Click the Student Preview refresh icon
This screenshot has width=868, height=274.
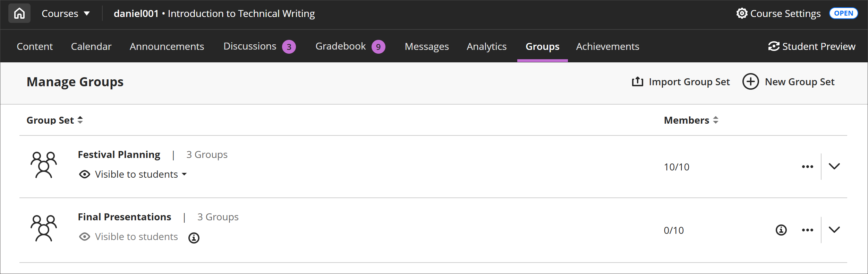coord(774,46)
